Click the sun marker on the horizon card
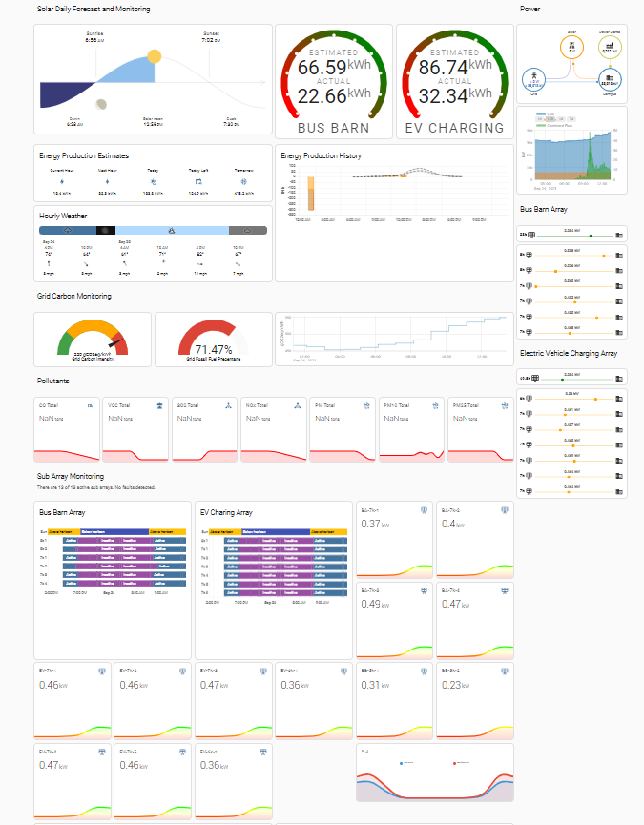 tap(155, 56)
